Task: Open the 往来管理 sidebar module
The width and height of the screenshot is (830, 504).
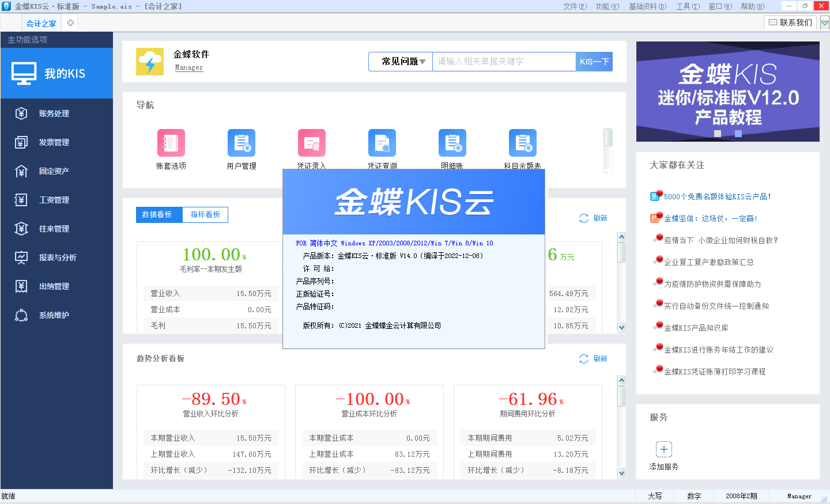Action: pyautogui.click(x=56, y=229)
